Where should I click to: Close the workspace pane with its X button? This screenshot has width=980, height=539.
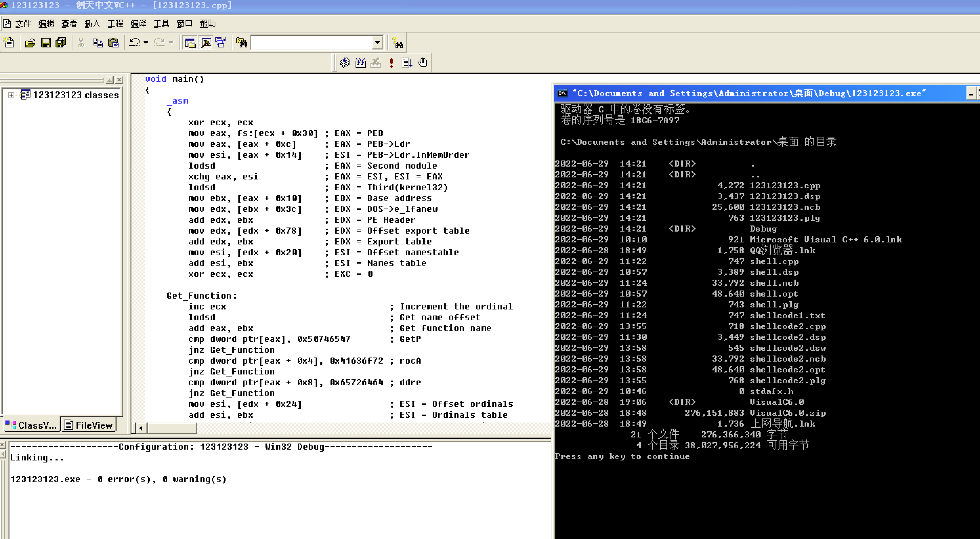pyautogui.click(x=120, y=80)
